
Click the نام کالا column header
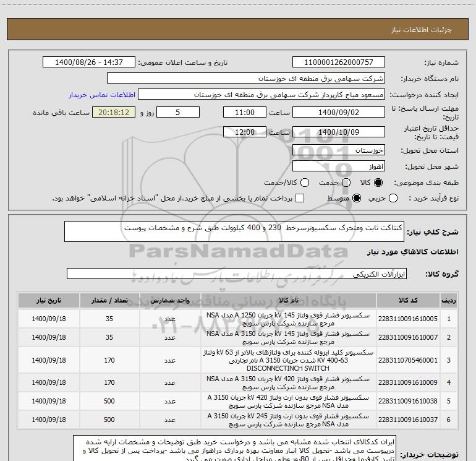[287, 300]
